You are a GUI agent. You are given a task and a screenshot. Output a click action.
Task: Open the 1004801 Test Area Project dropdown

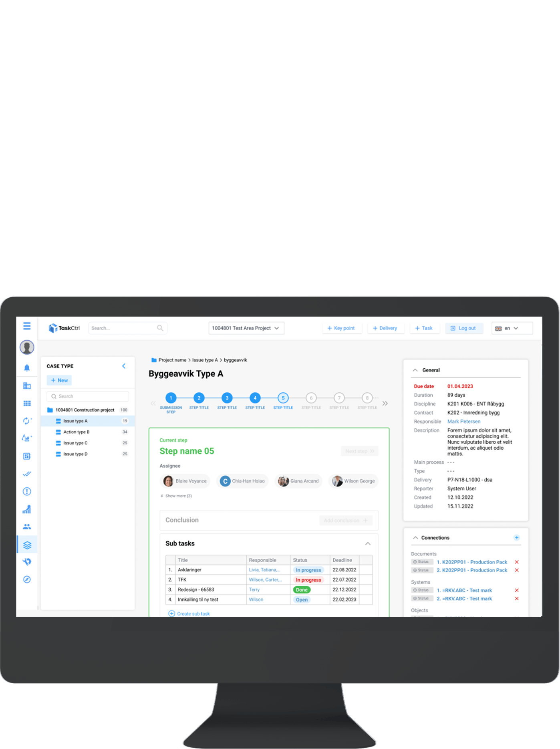(246, 328)
